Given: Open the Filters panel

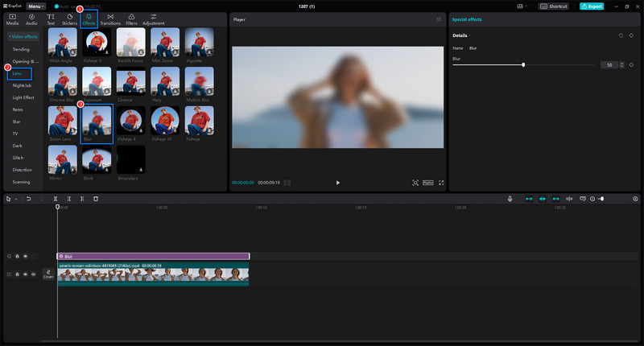Looking at the screenshot, I should click(130, 19).
